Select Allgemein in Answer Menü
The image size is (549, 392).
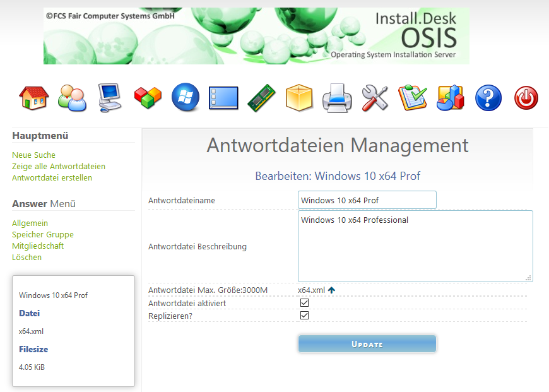[x=30, y=223]
